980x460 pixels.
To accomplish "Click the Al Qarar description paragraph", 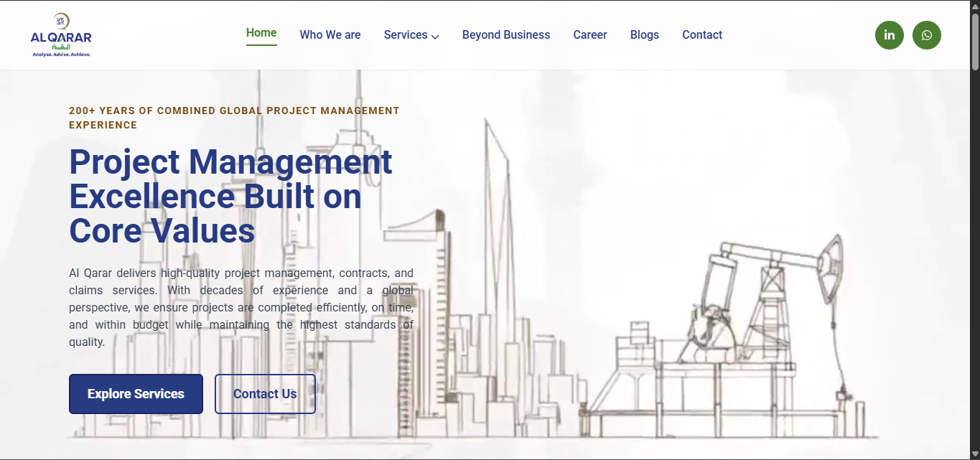I will click(241, 307).
